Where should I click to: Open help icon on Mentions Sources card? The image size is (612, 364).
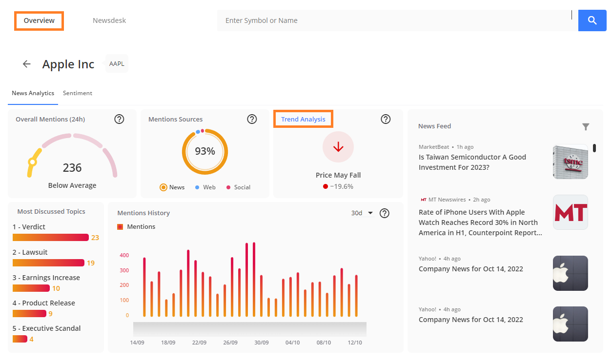point(252,119)
